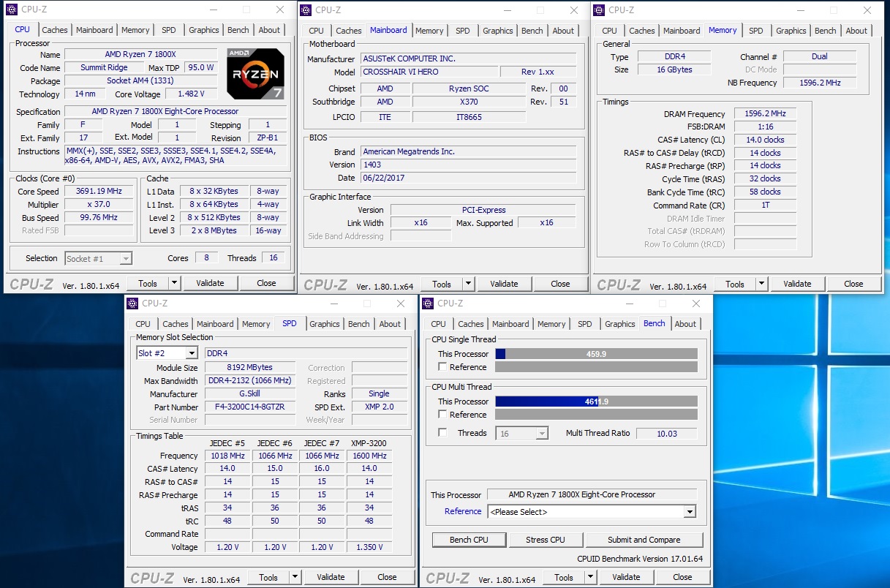Click CPU-Z app icon in Memory window titlebar
The width and height of the screenshot is (890, 588).
coord(599,10)
